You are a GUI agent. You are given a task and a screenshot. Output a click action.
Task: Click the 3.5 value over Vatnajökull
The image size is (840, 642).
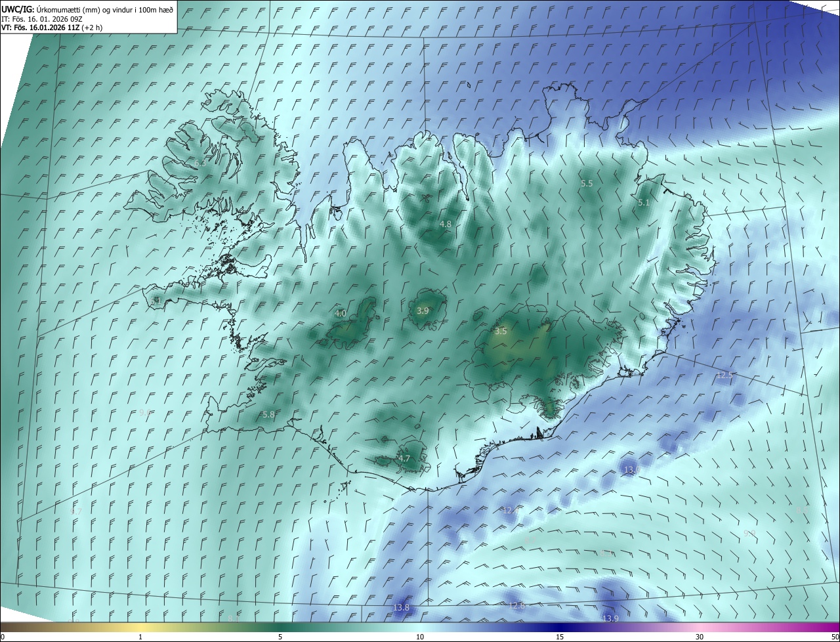coord(501,332)
